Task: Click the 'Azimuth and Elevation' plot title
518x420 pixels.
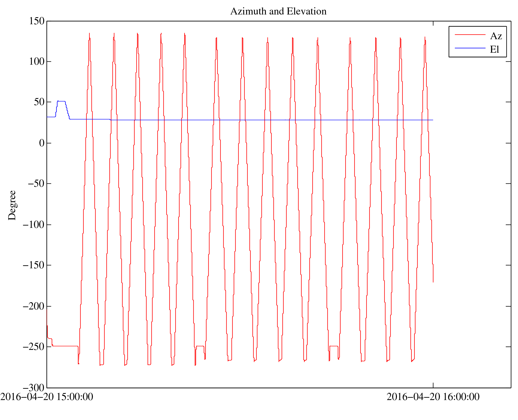Action: click(278, 11)
